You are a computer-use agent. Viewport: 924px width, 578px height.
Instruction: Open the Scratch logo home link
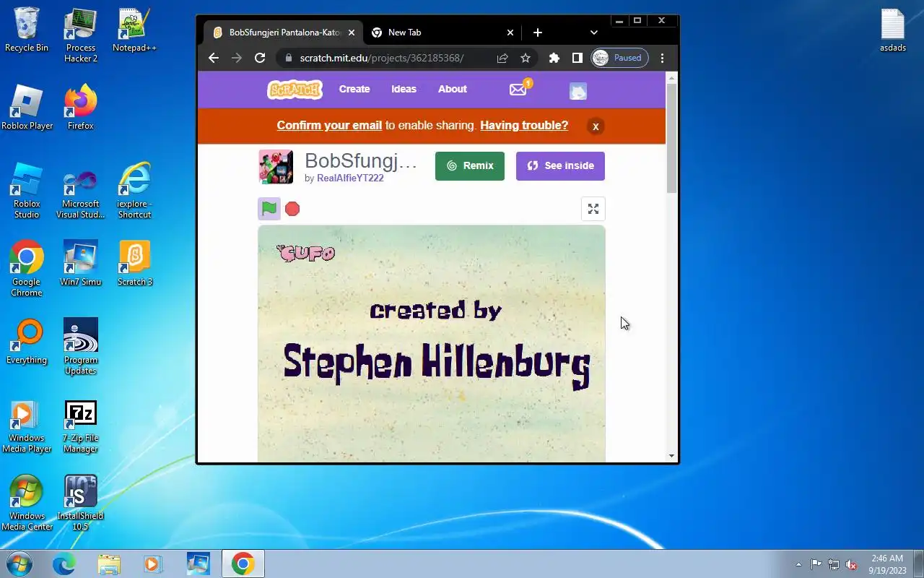(x=295, y=90)
